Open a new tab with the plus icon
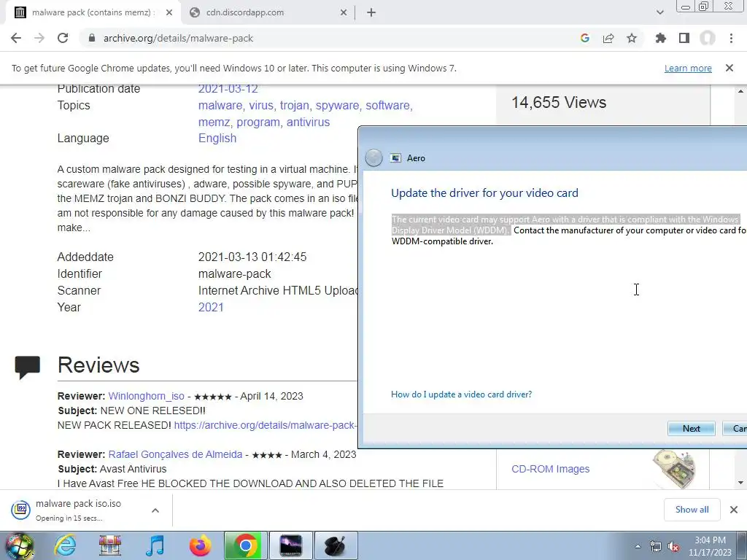The height and width of the screenshot is (560, 747). pos(371,12)
